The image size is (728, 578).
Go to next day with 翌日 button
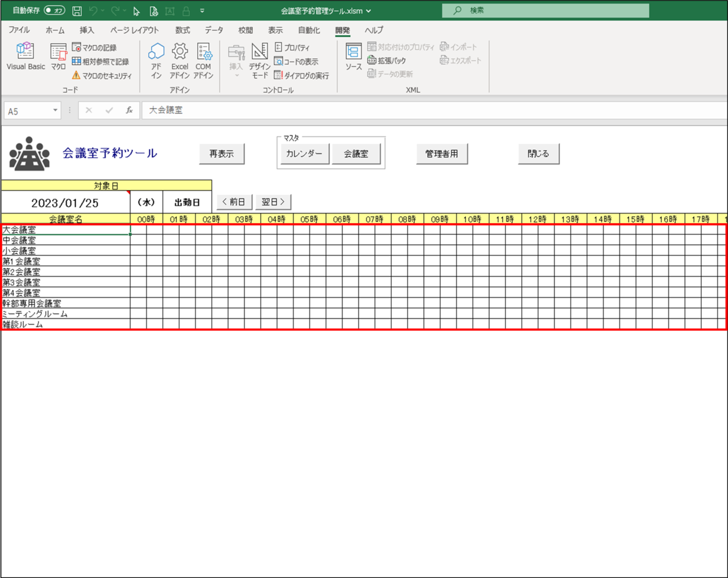coord(273,202)
